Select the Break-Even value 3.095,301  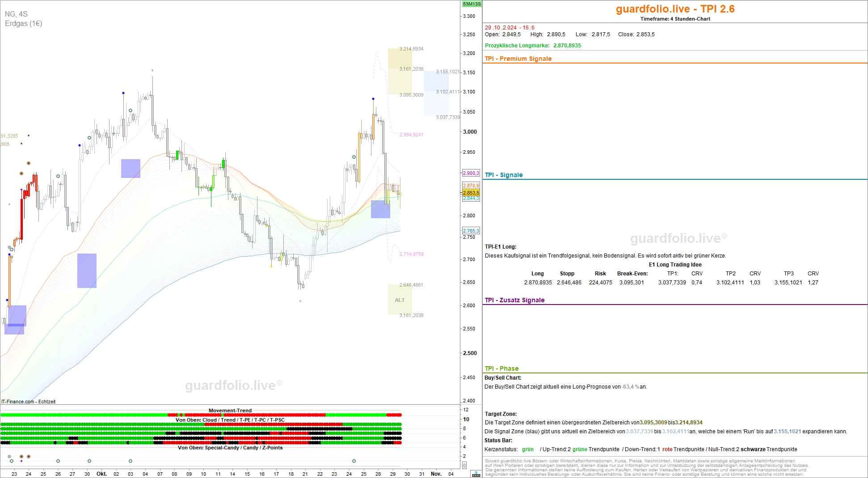[x=632, y=283]
